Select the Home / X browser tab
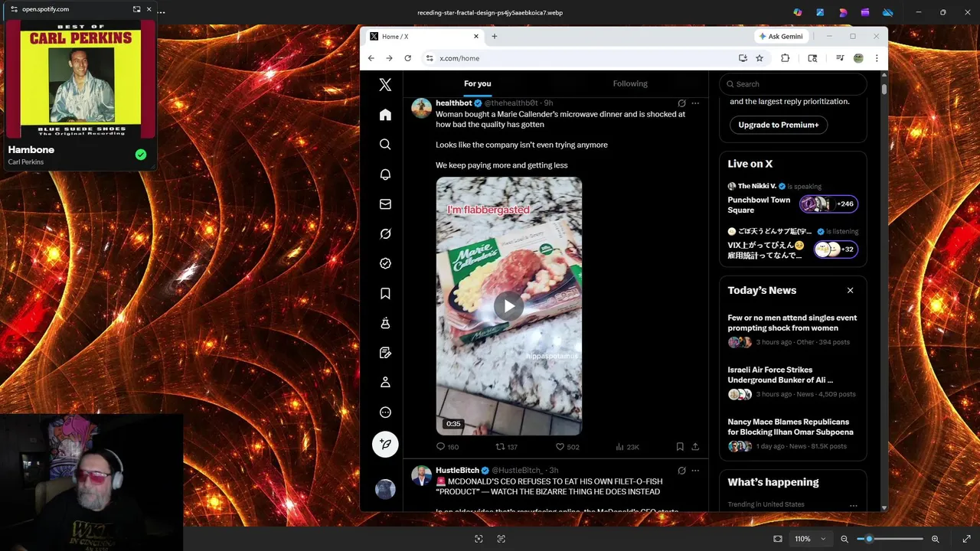The width and height of the screenshot is (980, 551). [424, 36]
